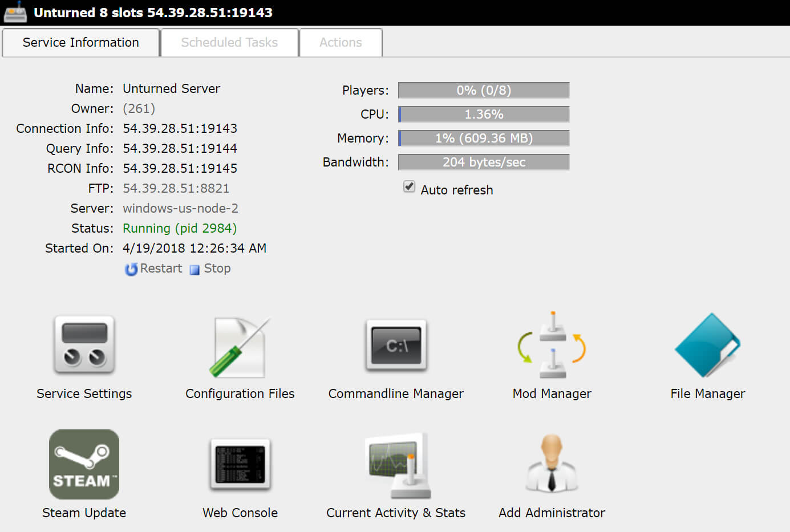The height and width of the screenshot is (532, 790).
Task: Click the FTP address 54.39.28.51:8821 link
Action: pyautogui.click(x=176, y=188)
